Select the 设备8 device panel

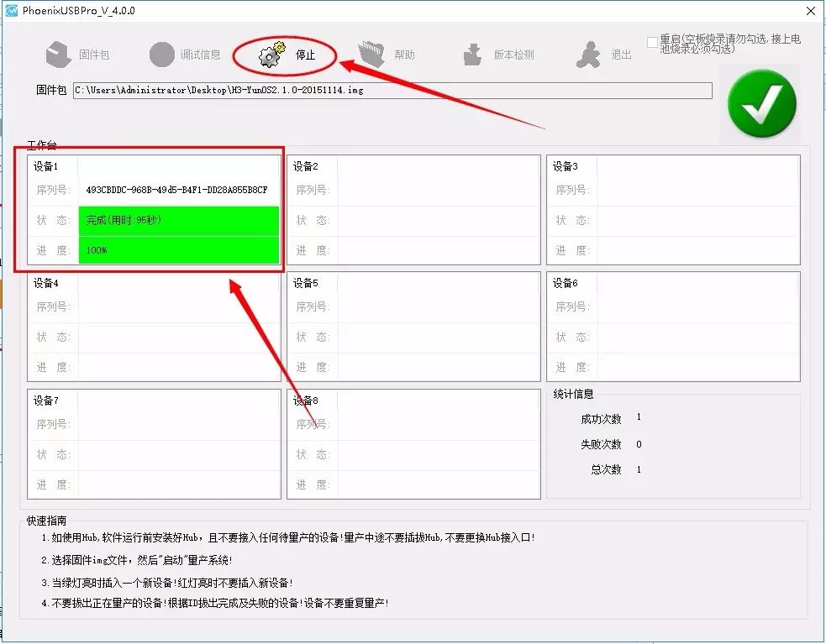(413, 444)
